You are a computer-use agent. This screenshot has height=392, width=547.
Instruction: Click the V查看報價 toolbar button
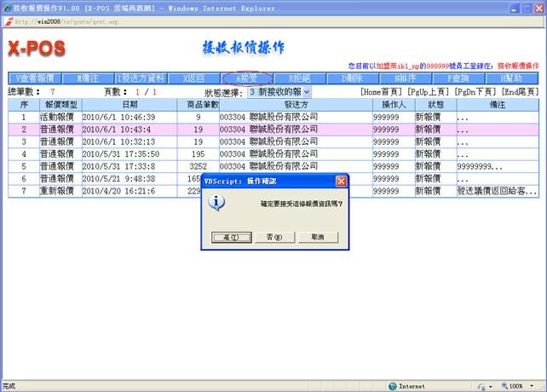(34, 78)
